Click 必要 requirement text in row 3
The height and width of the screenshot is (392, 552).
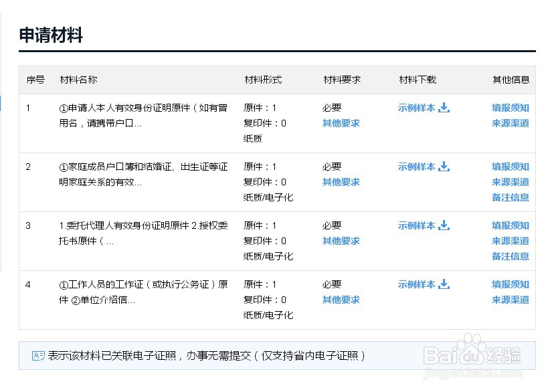point(332,225)
